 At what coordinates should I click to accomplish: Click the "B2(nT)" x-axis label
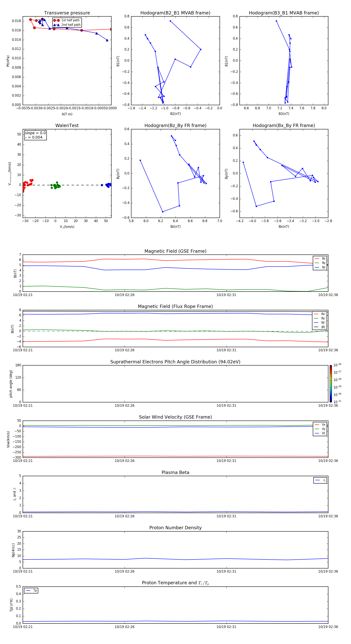(x=175, y=114)
